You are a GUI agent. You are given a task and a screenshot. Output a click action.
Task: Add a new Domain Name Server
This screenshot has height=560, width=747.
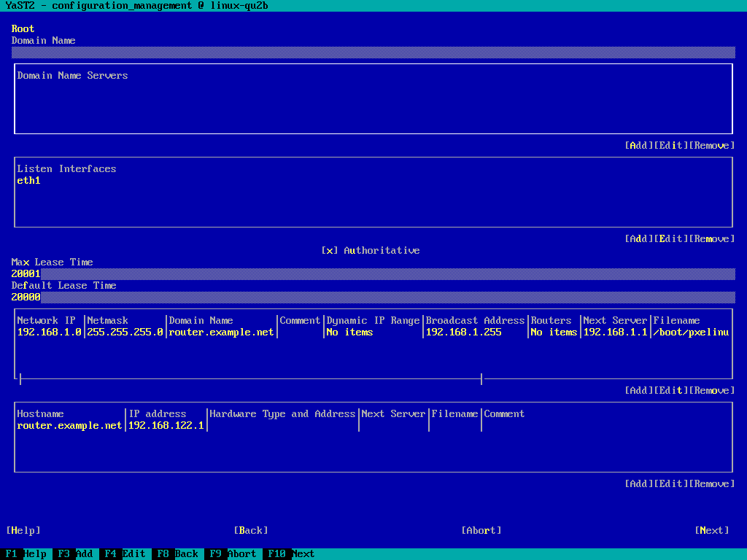639,145
